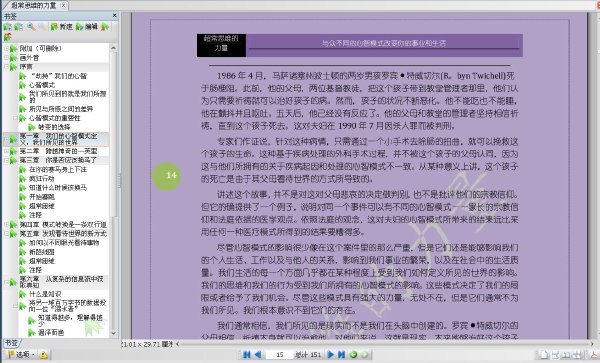
Task: Click the red PDF icon at bottom right
Action: [595, 355]
